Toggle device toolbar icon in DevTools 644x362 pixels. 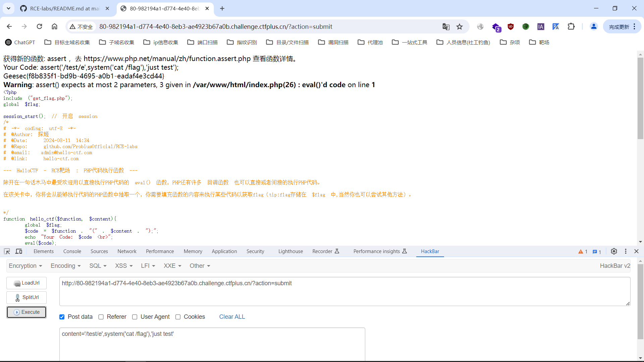tap(19, 251)
